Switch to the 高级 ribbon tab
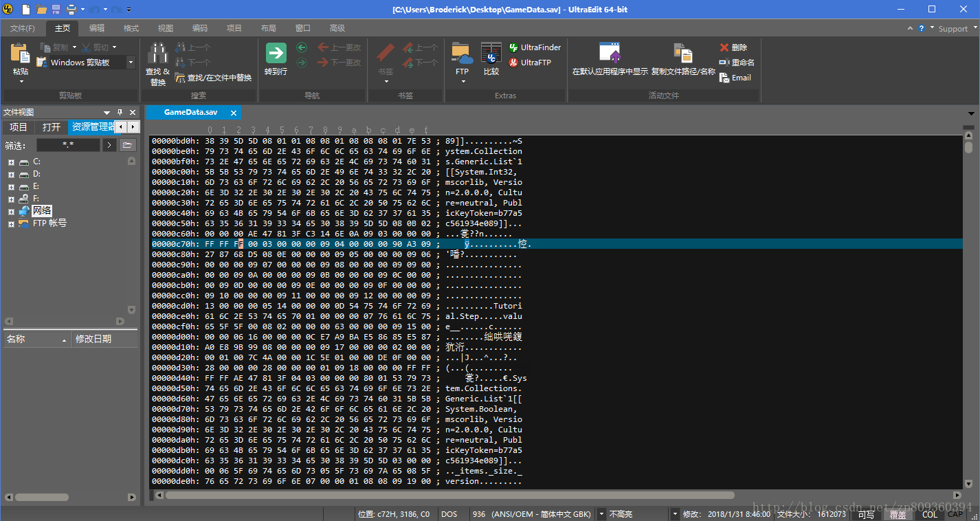This screenshot has width=980, height=521. [337, 28]
